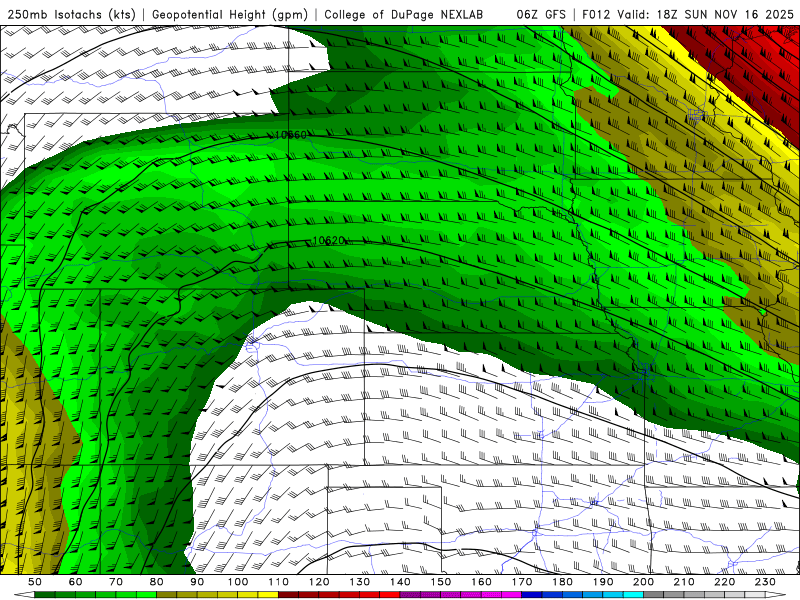Click the 'College of DuPage NEXLAB' credit text
Screen dimensions: 800x600
pos(403,14)
